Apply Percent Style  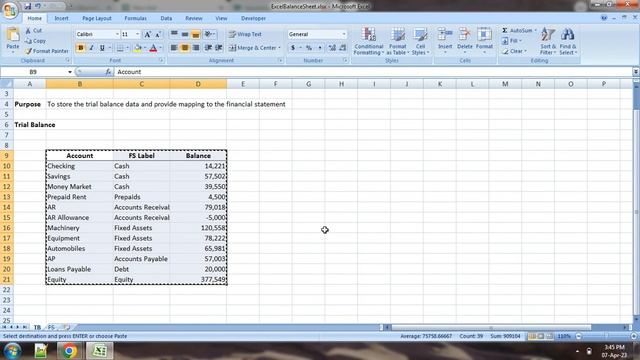tap(309, 48)
